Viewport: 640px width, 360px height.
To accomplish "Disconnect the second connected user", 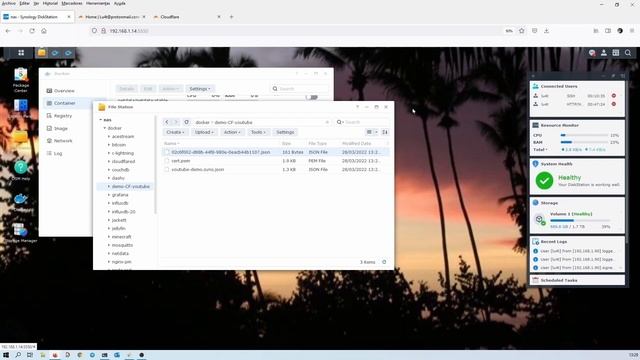I will coord(613,104).
